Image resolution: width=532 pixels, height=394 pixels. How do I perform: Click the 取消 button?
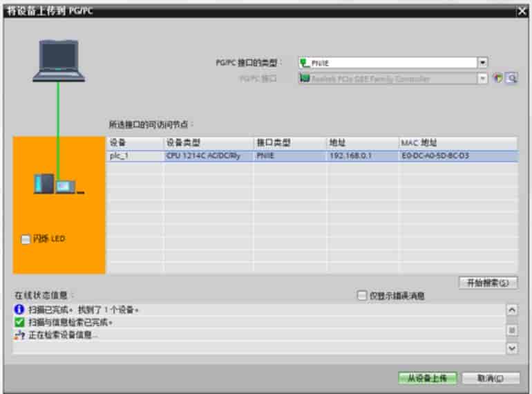pos(491,378)
